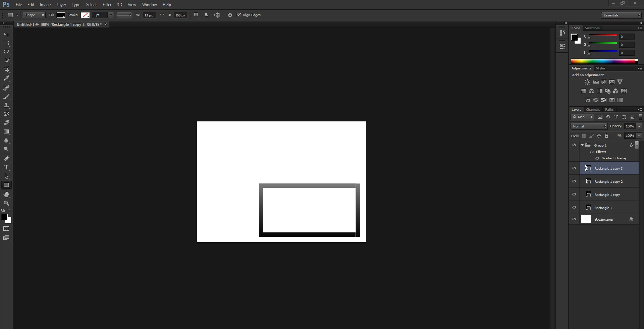This screenshot has width=644, height=329.
Task: Hide the Background layer
Action: tap(574, 219)
